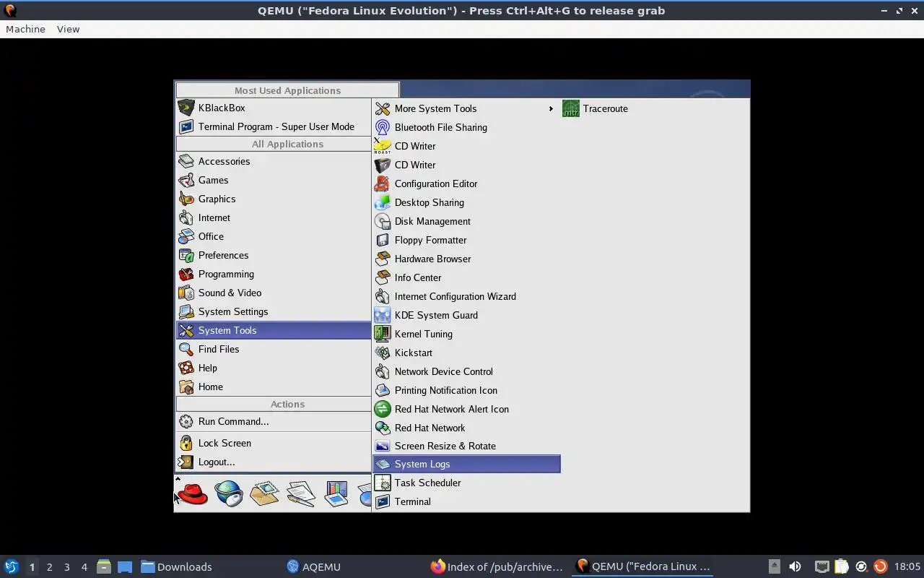This screenshot has height=578, width=924.
Task: Click the Network Device Control icon
Action: (x=383, y=371)
